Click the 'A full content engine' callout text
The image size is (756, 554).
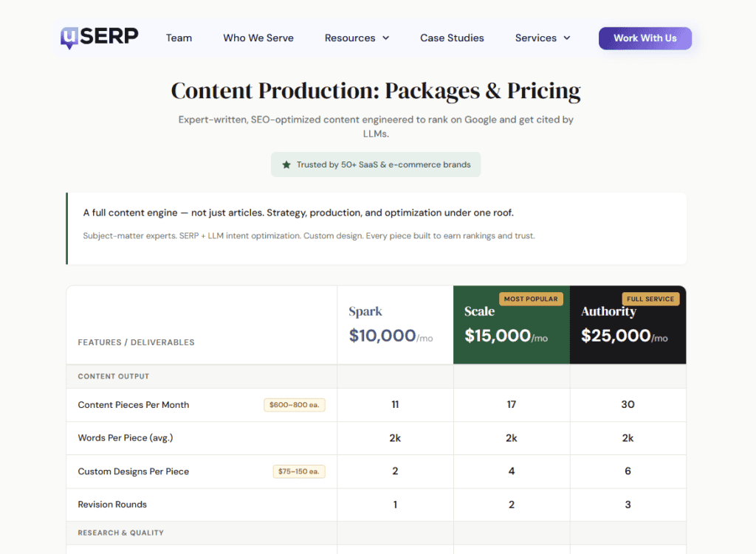tap(298, 212)
